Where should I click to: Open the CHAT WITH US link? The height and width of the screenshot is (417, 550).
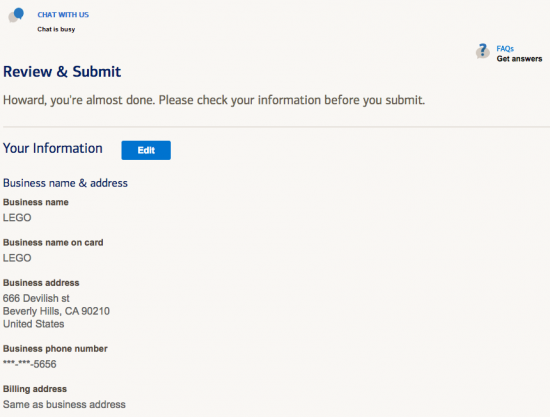[63, 15]
